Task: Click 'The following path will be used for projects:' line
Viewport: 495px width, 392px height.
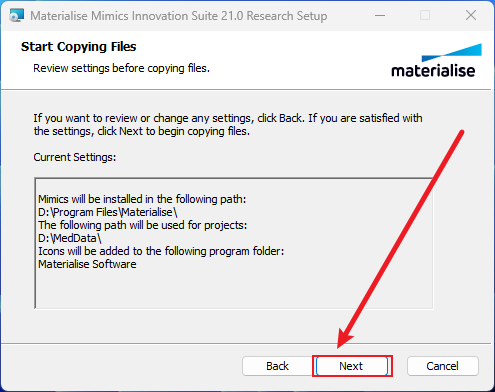Action: [143, 225]
